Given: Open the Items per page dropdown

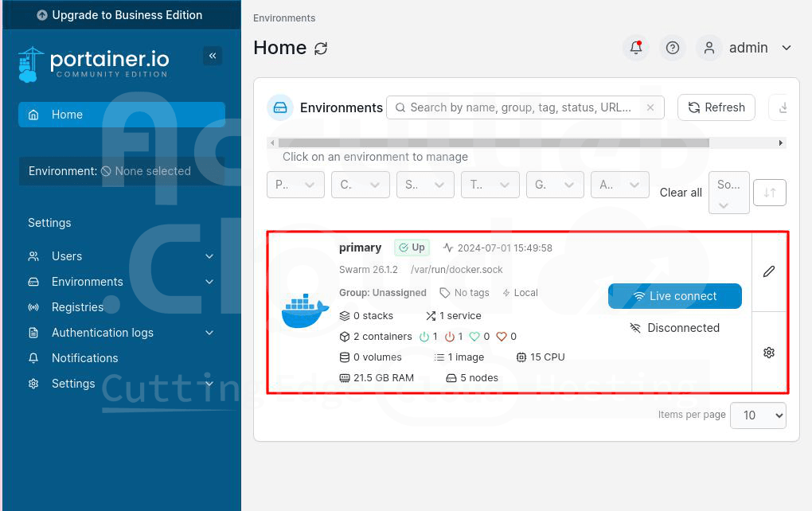Looking at the screenshot, I should (x=758, y=415).
